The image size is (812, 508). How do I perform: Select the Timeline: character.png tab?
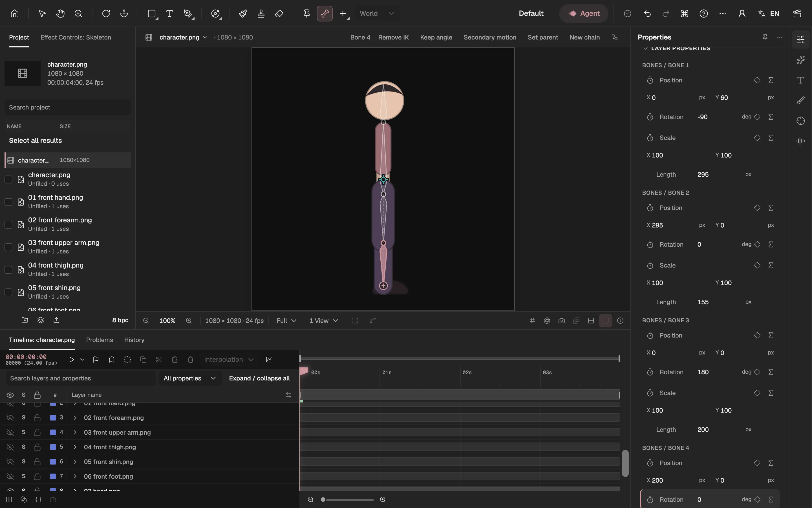point(42,340)
